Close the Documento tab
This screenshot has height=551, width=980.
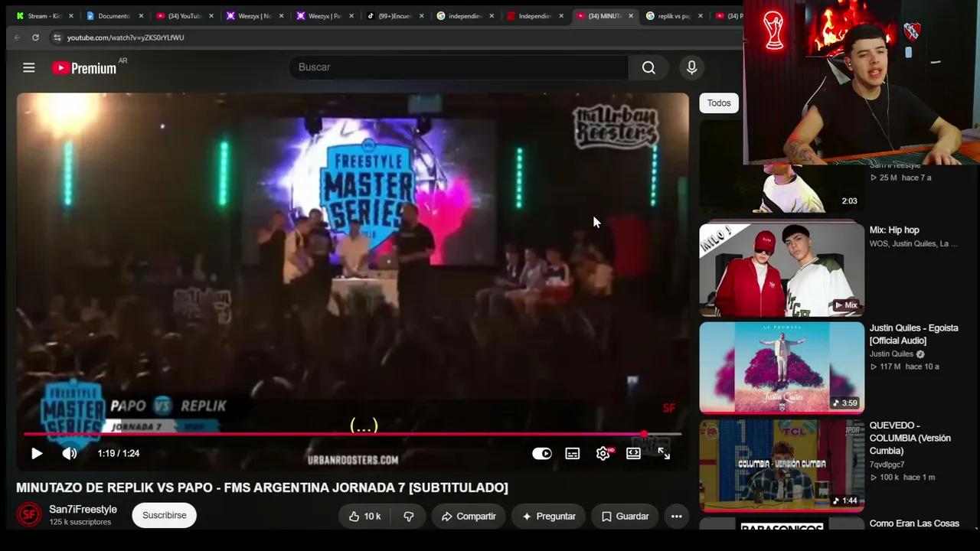pyautogui.click(x=141, y=16)
